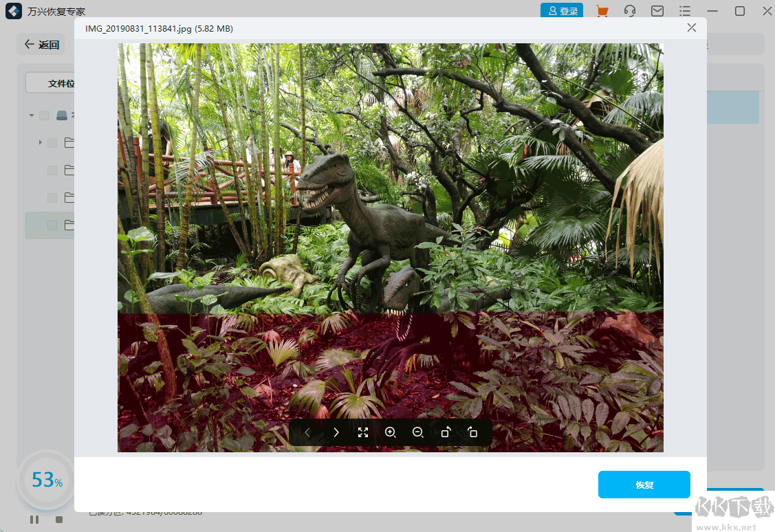Select the disk drive icon in tree

62,115
